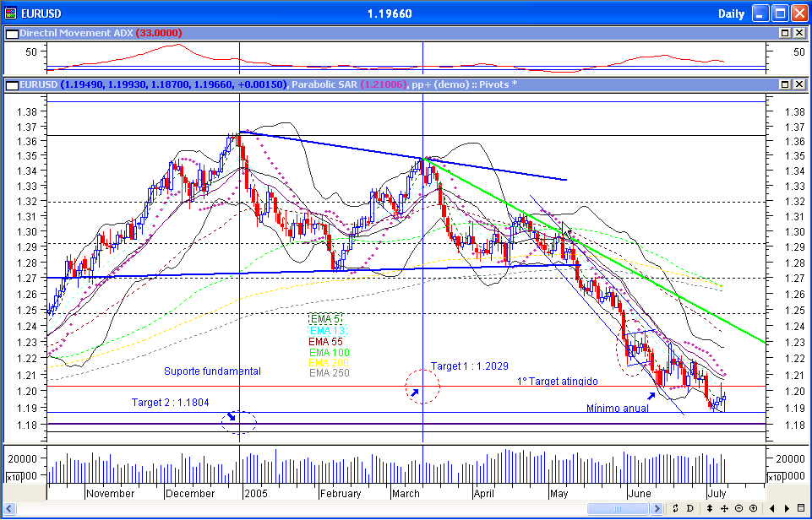Viewport: 812px width, 520px height.
Task: Select the pan chart tool icon
Action: (725, 509)
